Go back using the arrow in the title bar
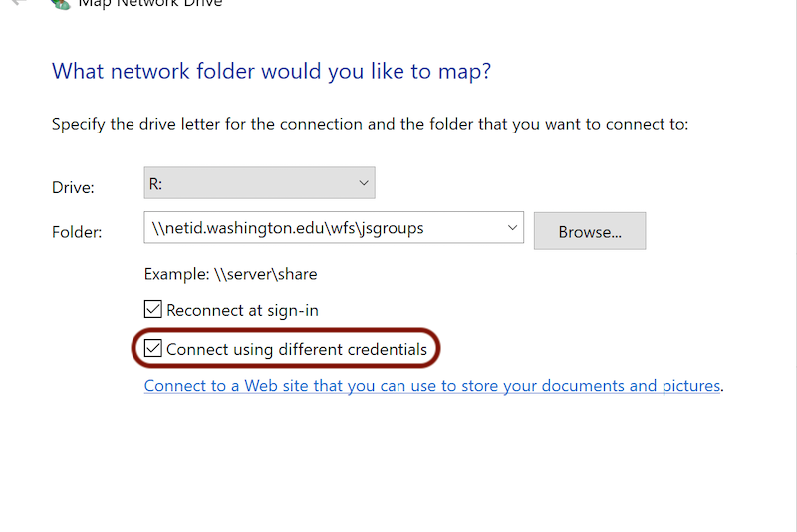 point(19,2)
